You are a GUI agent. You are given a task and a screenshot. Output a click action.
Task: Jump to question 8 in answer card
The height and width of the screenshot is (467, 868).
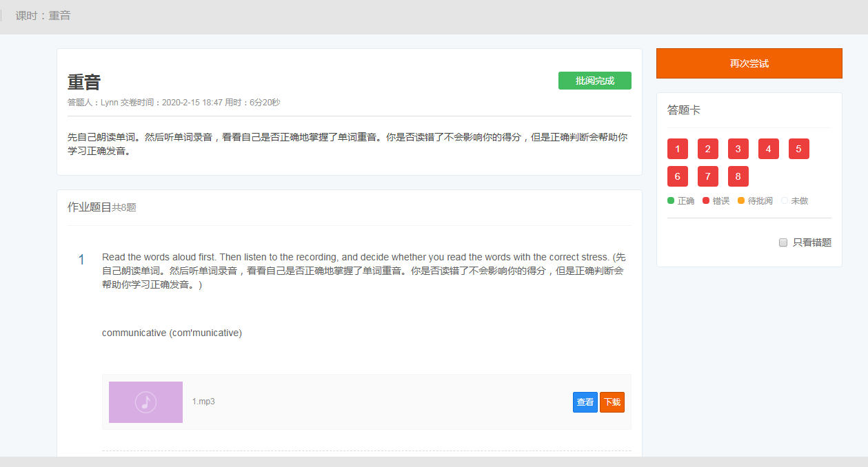pos(738,176)
